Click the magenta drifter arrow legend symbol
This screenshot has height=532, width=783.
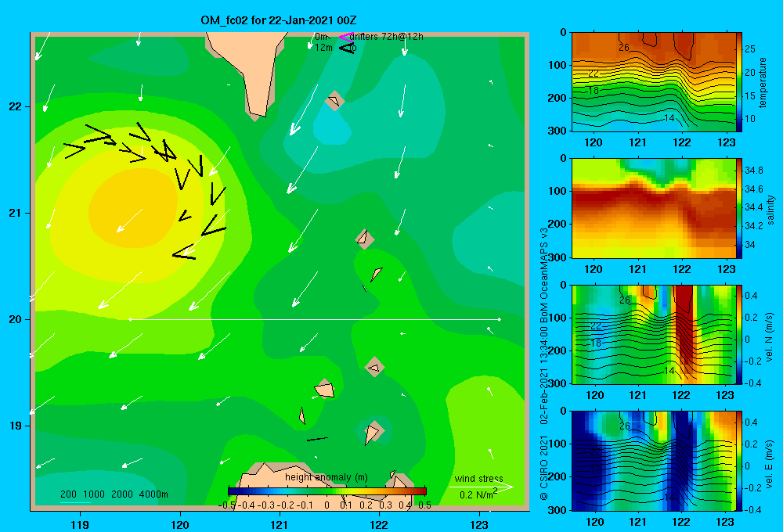pos(346,37)
